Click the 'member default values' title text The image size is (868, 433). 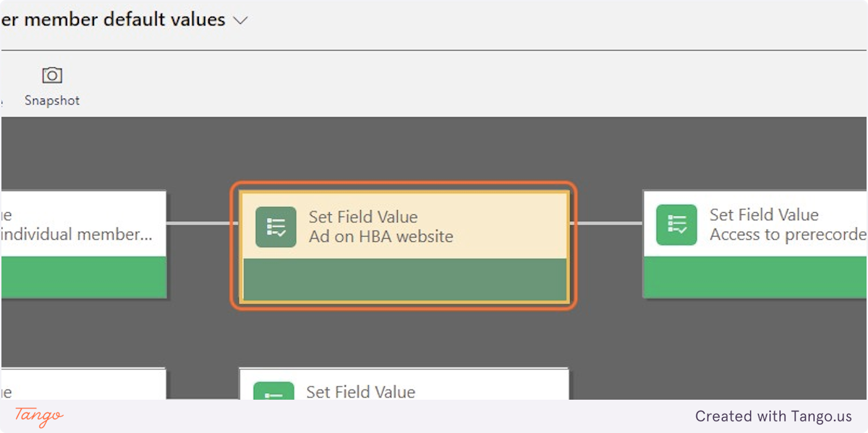[124, 20]
